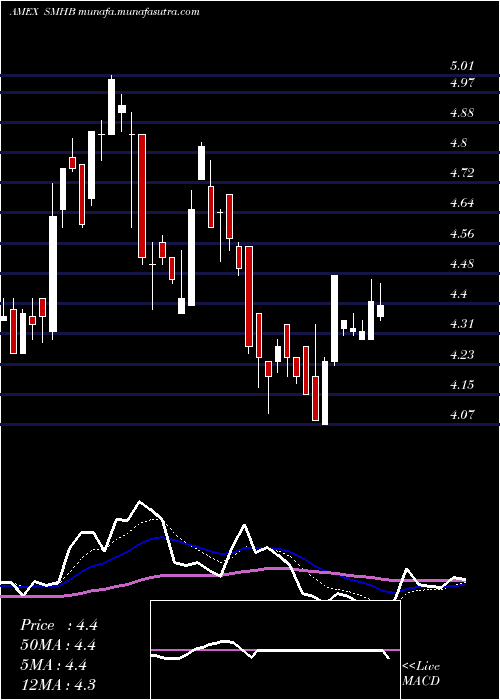This screenshot has height=700, width=500.
Task: Click the last white candle on the right
Action: [380, 311]
